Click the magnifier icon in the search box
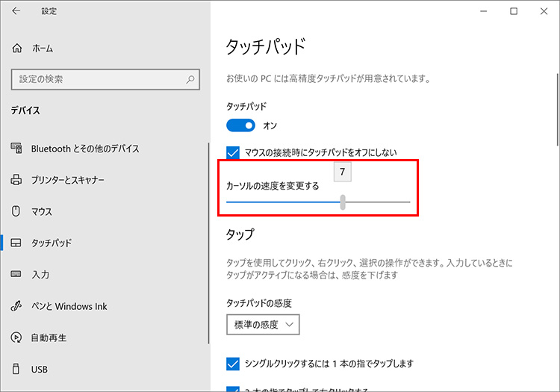 (x=191, y=78)
